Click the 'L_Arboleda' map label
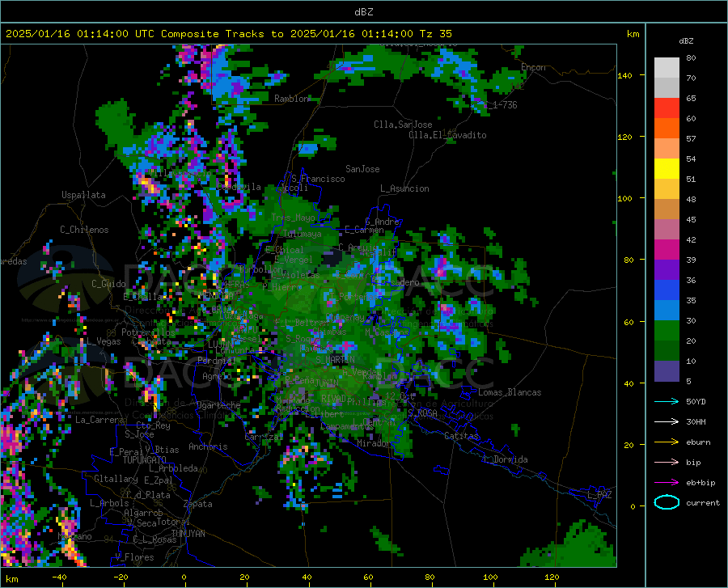The width and height of the screenshot is (728, 588). click(x=173, y=468)
